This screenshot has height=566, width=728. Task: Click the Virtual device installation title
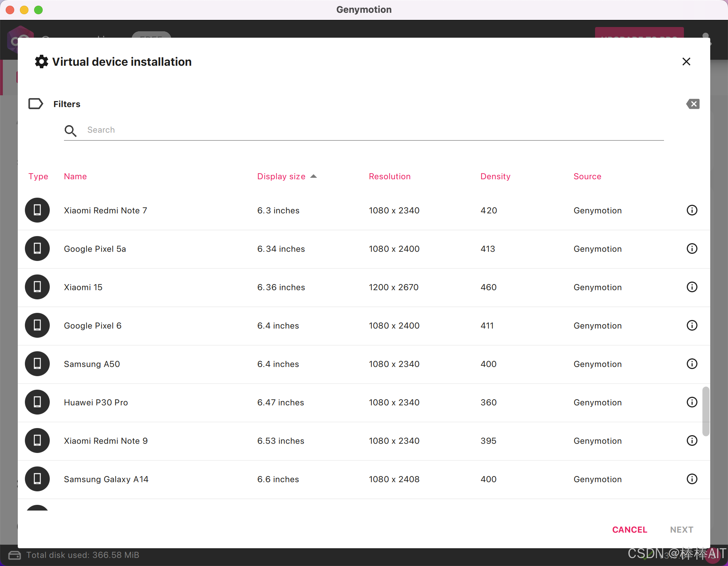coord(122,62)
